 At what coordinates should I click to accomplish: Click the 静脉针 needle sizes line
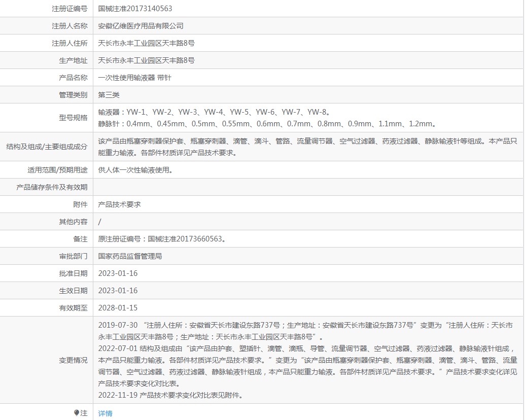coord(268,124)
